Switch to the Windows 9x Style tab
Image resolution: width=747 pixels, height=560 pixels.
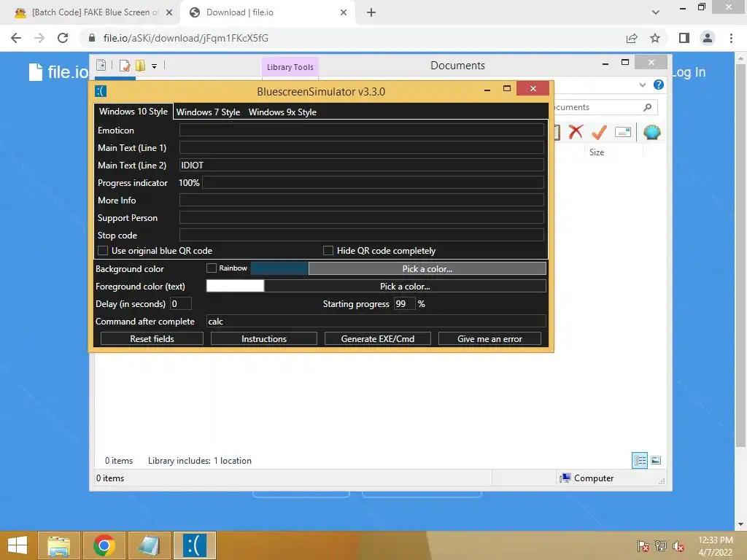tap(282, 112)
